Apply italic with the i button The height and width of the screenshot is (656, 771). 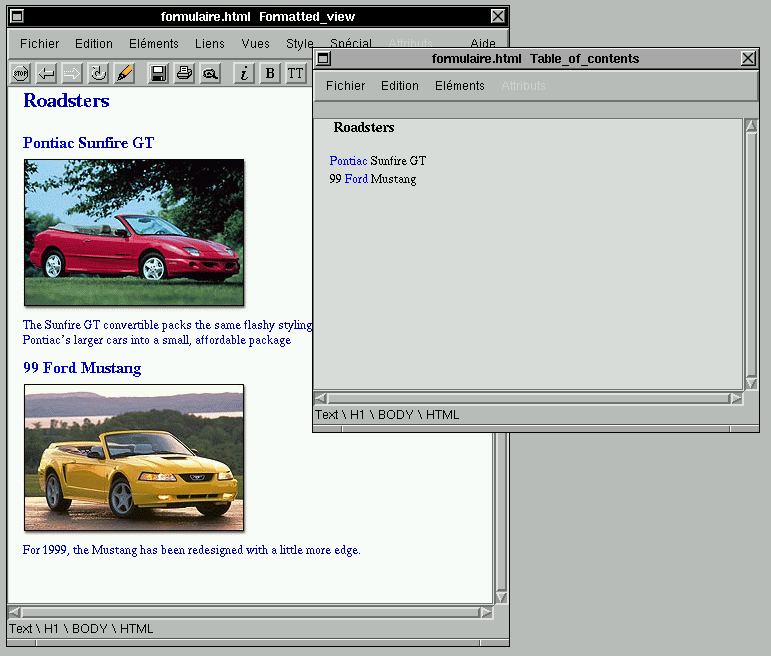(x=244, y=73)
